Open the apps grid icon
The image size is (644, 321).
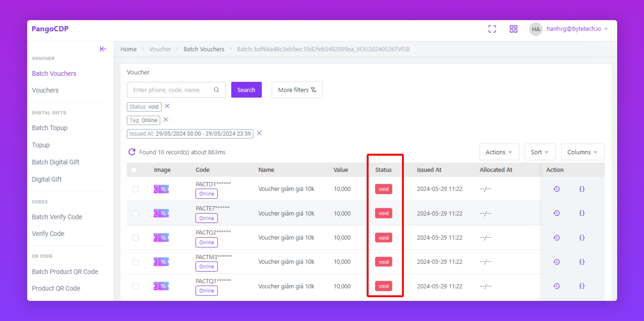513,29
